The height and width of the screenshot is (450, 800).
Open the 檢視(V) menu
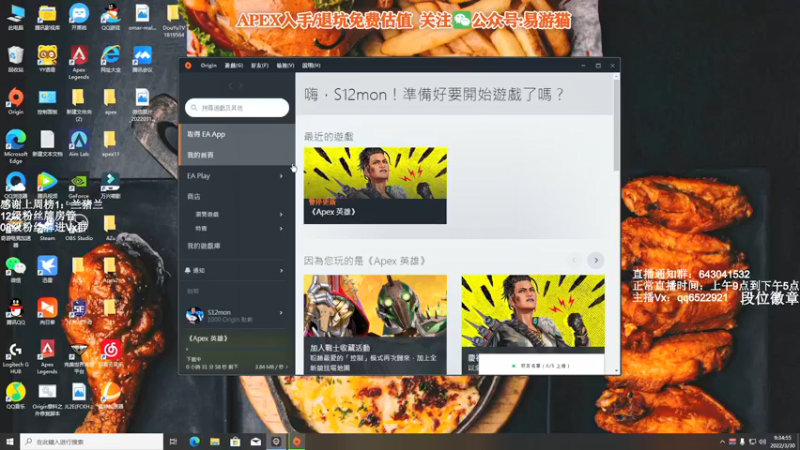(x=285, y=65)
